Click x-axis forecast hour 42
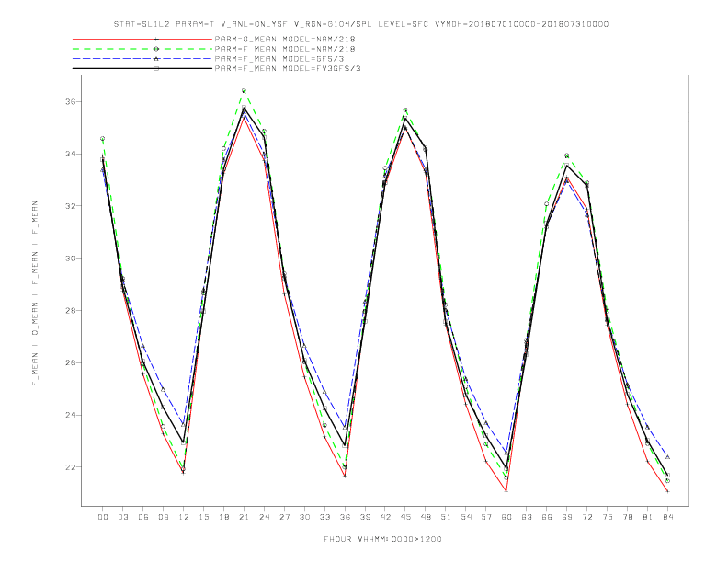Viewport: 728px width, 563px height. tap(385, 517)
